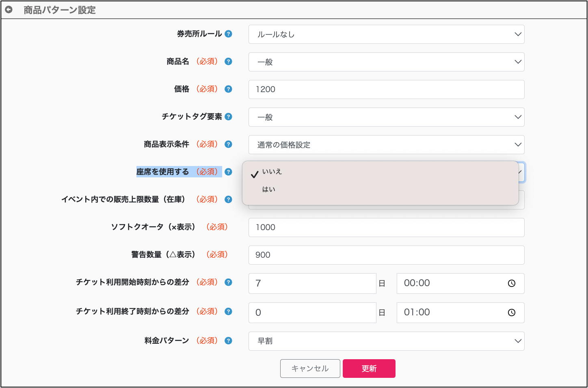Open the 料金パターン dropdown showing 早割

click(386, 341)
